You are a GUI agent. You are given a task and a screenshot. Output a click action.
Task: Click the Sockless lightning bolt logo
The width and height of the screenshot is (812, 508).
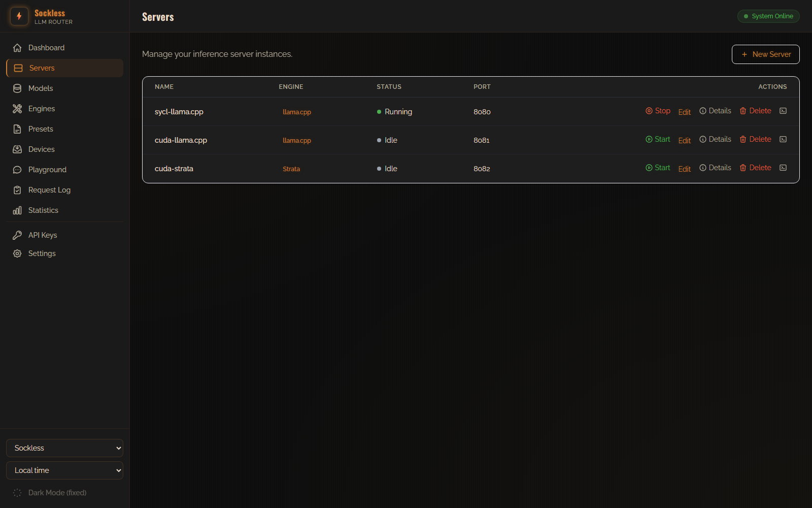click(19, 16)
